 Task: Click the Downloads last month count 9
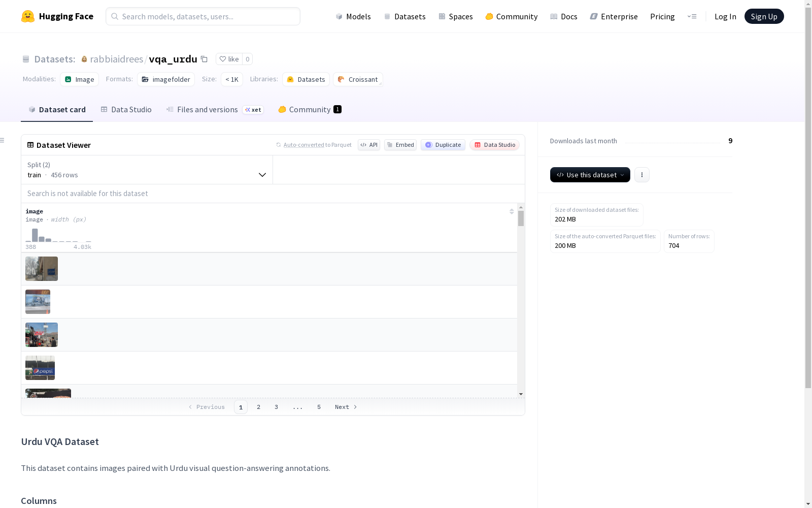tap(730, 141)
